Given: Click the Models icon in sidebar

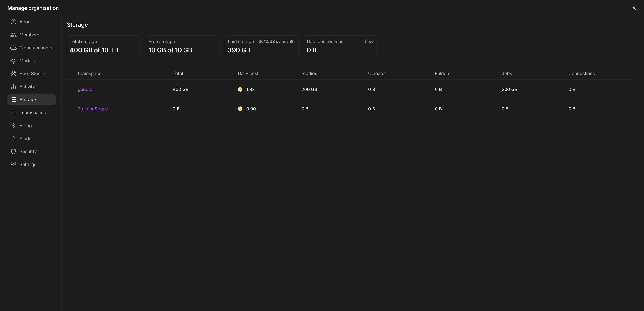Looking at the screenshot, I should [x=13, y=61].
